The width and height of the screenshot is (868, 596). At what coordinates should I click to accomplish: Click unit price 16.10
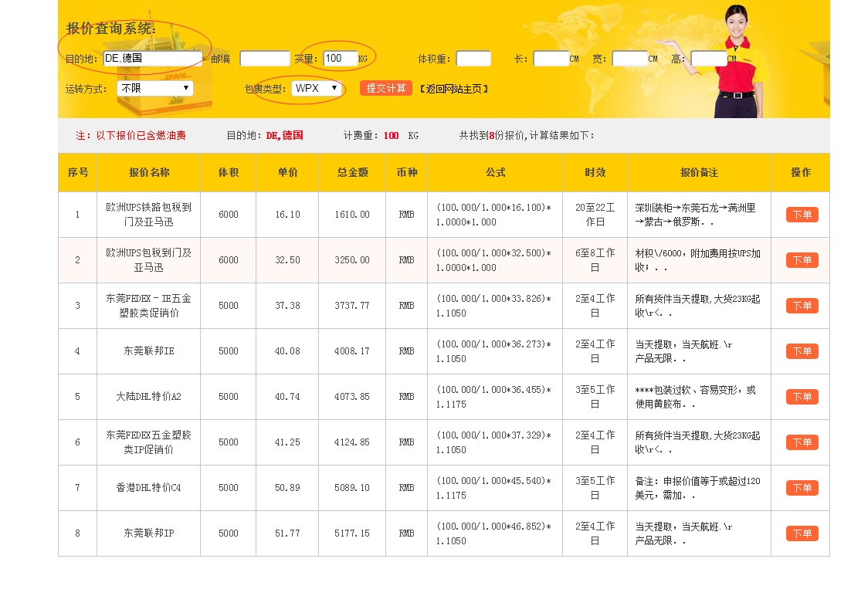[x=287, y=215]
